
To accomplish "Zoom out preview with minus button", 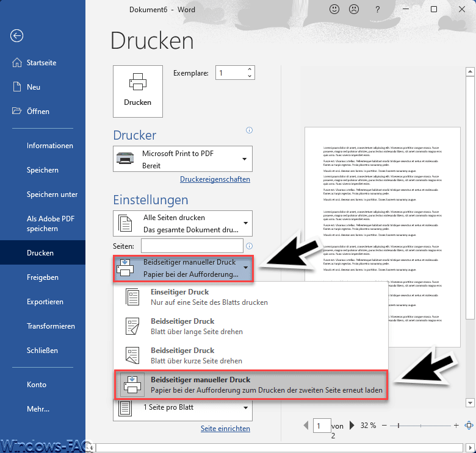I will point(384,426).
